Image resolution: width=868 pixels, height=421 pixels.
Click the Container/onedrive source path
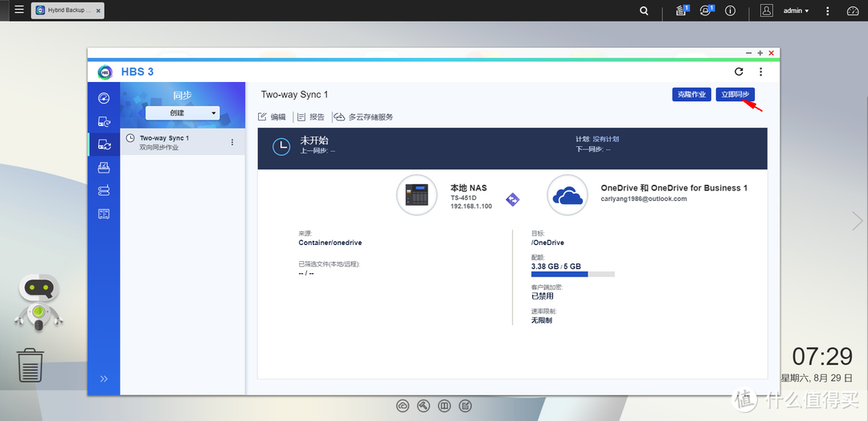pos(330,243)
